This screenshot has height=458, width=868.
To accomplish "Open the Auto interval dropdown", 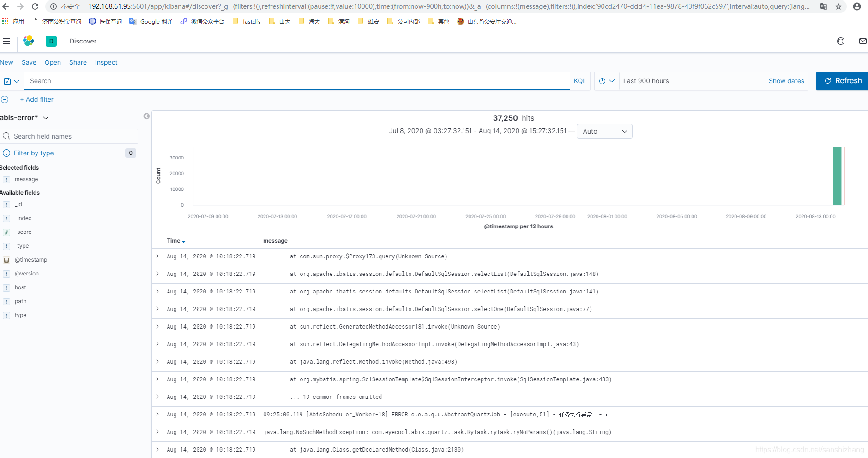I will pos(604,131).
